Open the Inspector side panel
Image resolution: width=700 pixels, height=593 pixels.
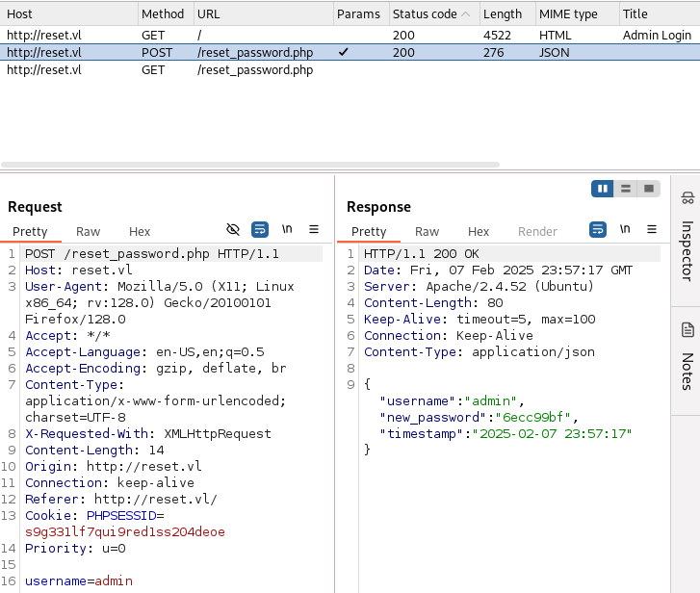point(687,237)
